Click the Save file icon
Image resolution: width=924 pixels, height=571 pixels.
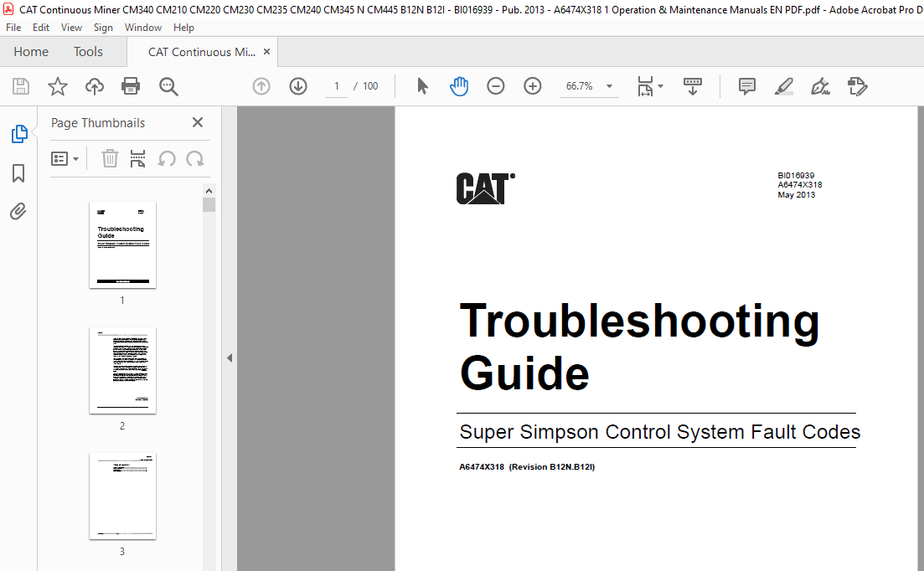[x=21, y=86]
